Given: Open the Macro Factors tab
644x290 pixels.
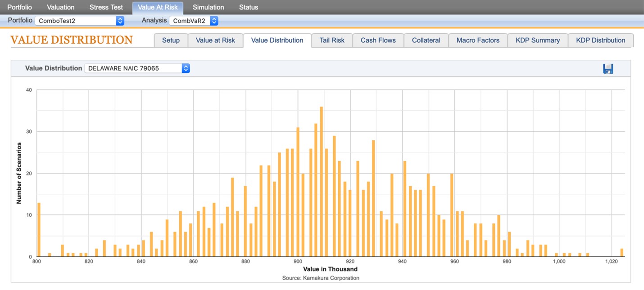Looking at the screenshot, I should (478, 40).
